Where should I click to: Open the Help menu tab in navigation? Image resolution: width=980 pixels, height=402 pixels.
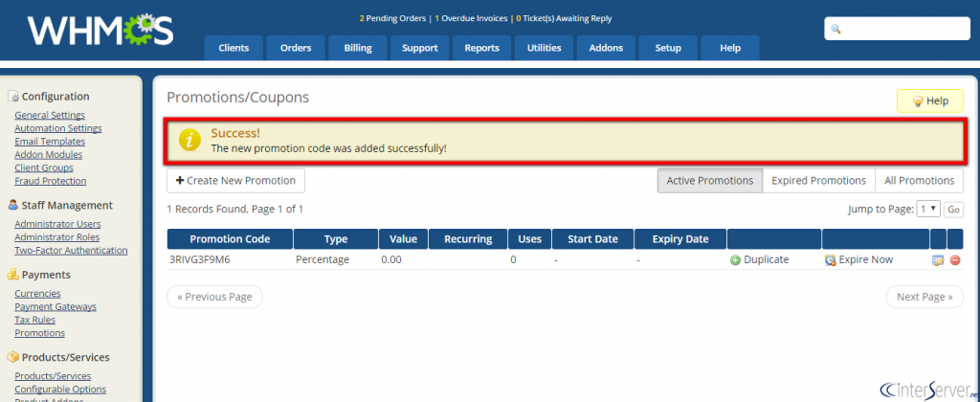tap(730, 48)
